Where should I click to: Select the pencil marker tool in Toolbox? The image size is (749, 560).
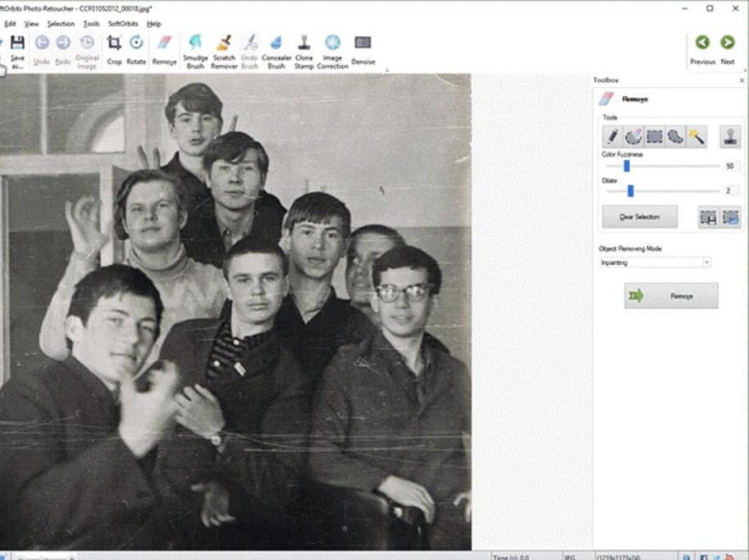coord(611,136)
